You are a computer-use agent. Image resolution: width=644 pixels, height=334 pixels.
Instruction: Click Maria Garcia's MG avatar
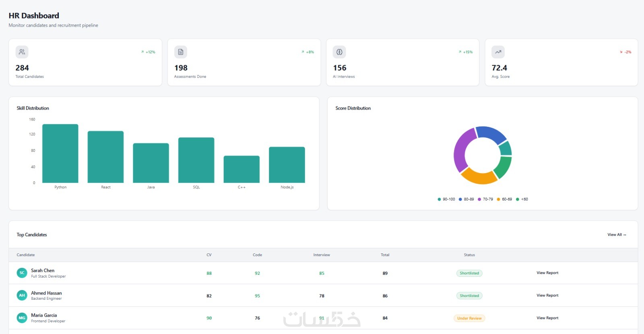(x=22, y=318)
